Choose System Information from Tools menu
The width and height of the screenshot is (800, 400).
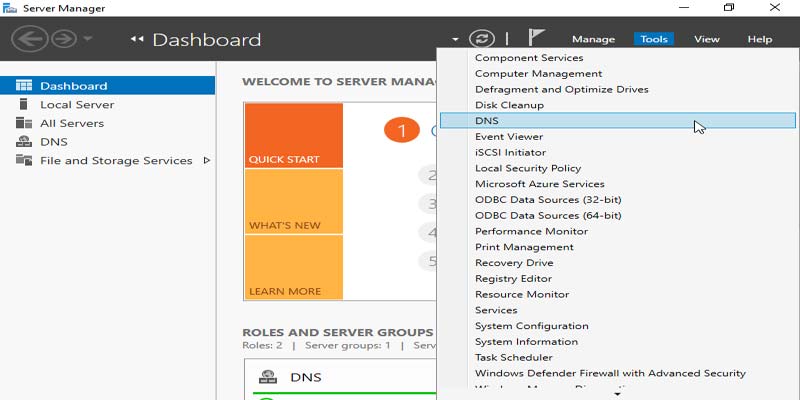click(618, 342)
